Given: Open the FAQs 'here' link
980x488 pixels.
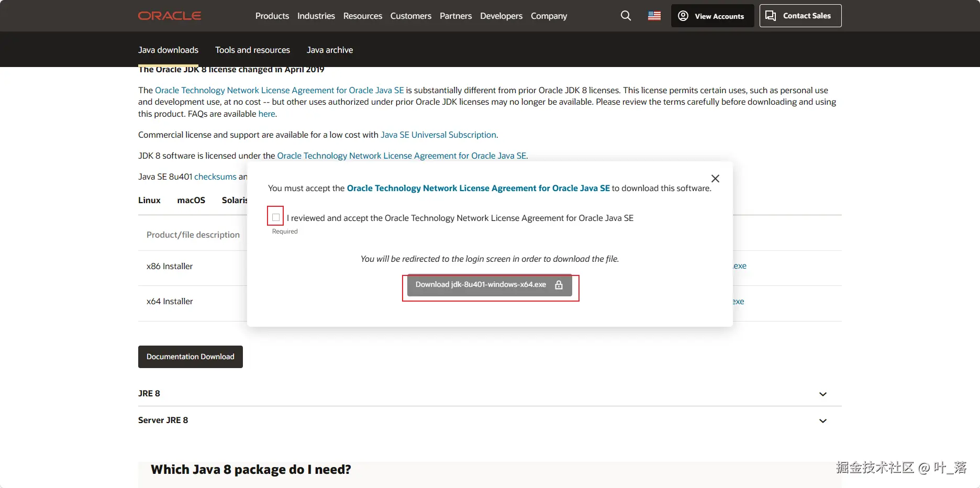Looking at the screenshot, I should pos(266,114).
